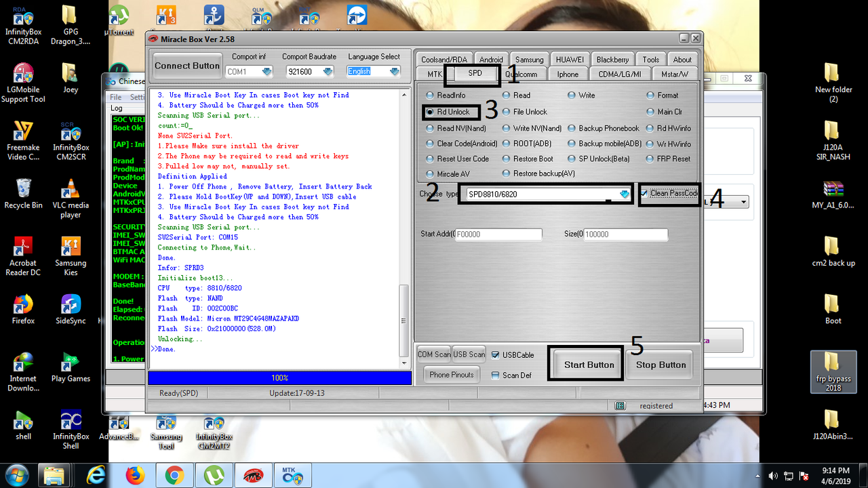
Task: Open Internet Download Manager shortcut
Action: tap(23, 371)
